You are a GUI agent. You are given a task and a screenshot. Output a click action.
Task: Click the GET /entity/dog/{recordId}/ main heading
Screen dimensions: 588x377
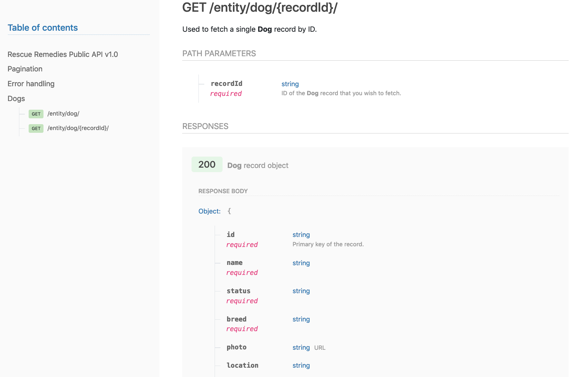pyautogui.click(x=260, y=8)
